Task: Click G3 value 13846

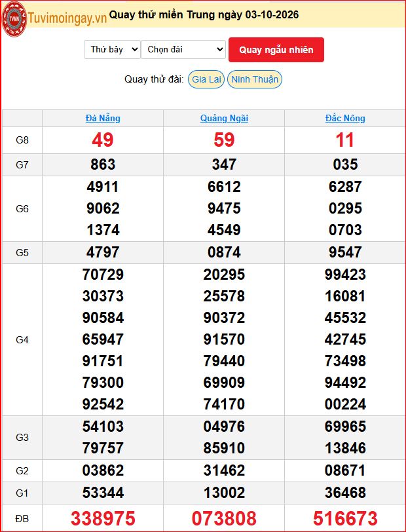Action: [345, 448]
